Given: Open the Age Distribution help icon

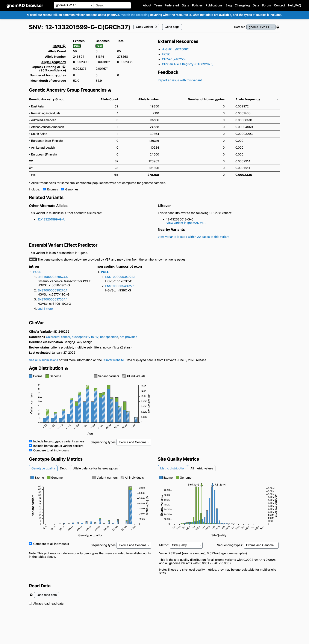Looking at the screenshot, I should [66, 369].
